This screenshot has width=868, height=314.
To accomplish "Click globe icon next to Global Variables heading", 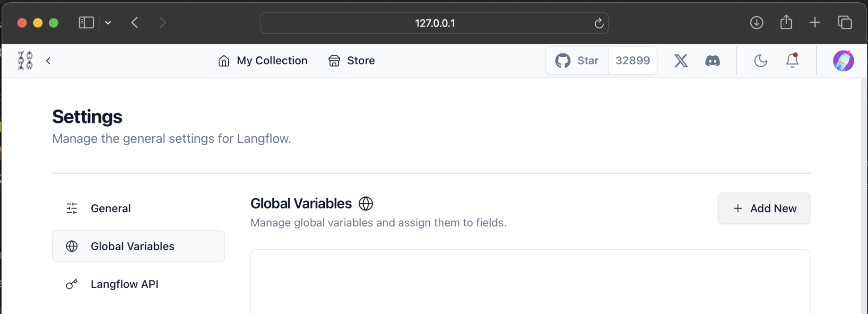I will pyautogui.click(x=366, y=203).
